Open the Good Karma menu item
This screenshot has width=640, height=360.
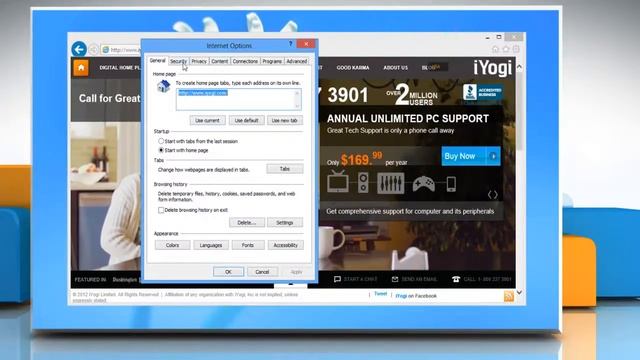coord(353,68)
